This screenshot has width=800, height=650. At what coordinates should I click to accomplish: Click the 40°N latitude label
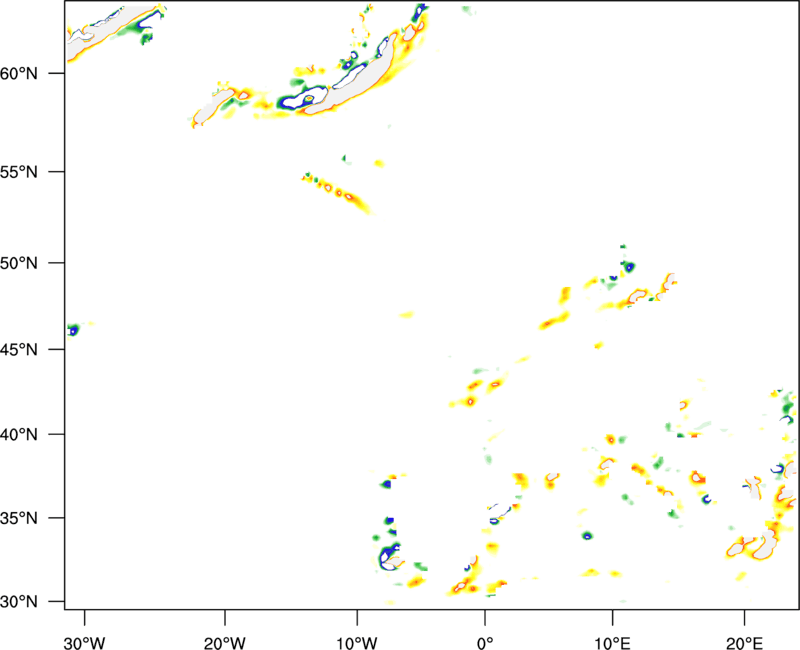coord(19,435)
